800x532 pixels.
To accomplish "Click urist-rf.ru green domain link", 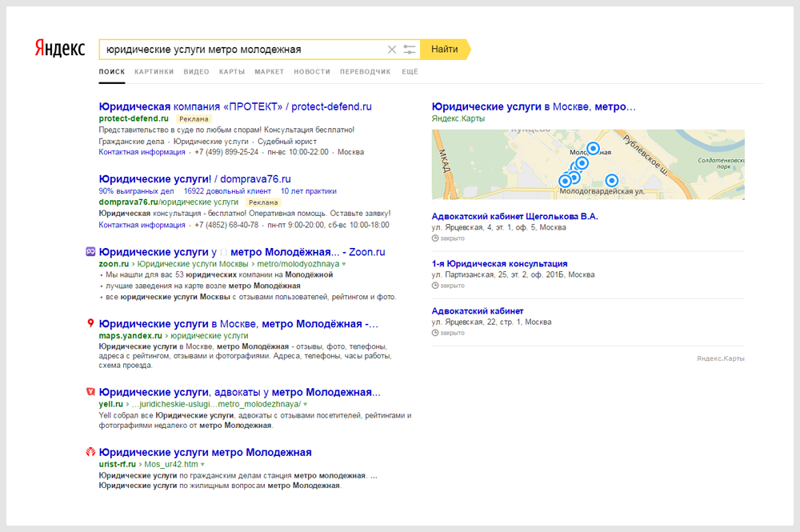I will pos(118,464).
